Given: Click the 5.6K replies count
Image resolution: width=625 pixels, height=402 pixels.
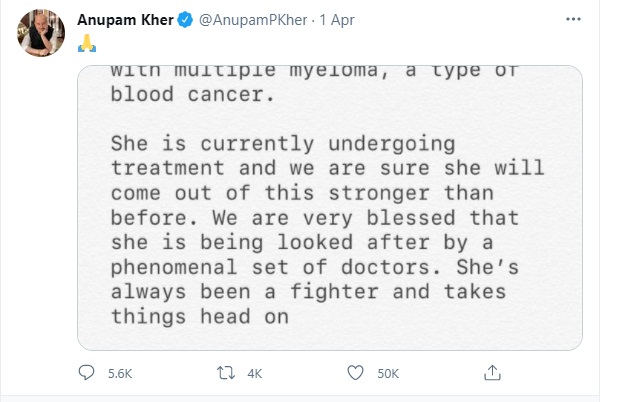Looking at the screenshot, I should (x=118, y=374).
